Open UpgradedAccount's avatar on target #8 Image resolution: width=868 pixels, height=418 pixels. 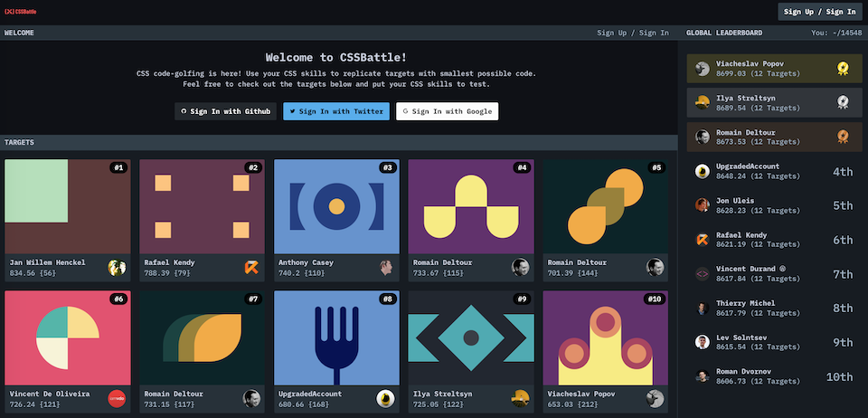click(x=386, y=399)
